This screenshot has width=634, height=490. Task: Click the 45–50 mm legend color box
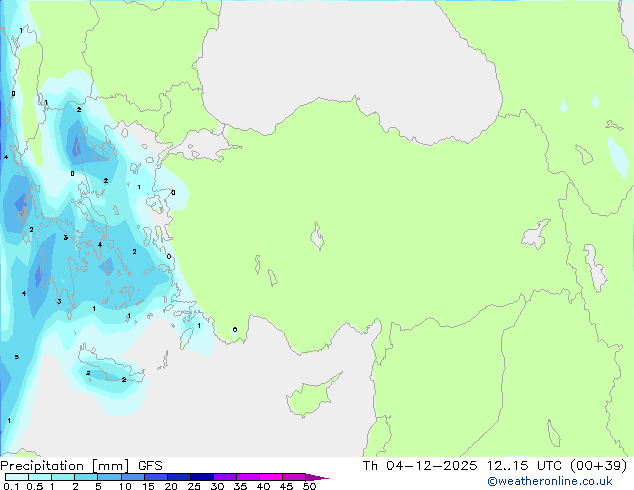[x=294, y=477]
